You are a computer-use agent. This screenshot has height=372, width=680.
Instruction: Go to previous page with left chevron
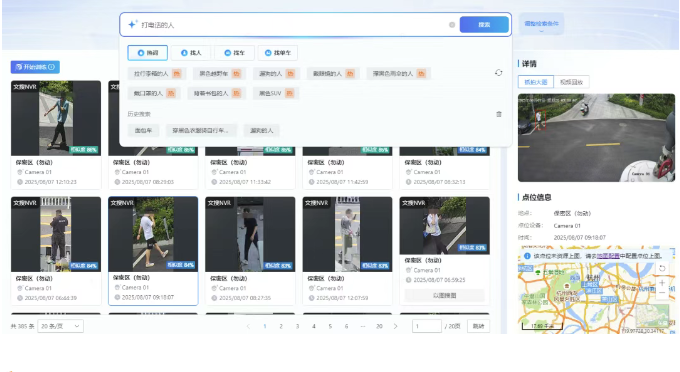pos(248,326)
